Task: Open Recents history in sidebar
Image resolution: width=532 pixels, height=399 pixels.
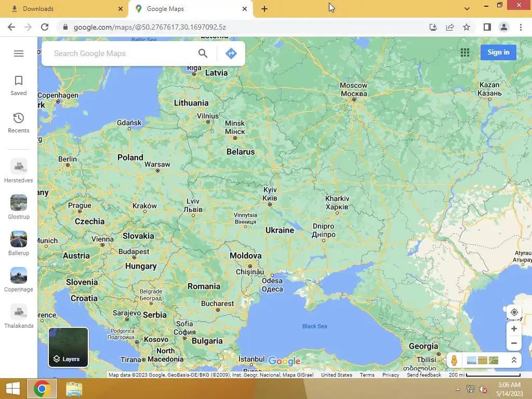Action: [19, 123]
